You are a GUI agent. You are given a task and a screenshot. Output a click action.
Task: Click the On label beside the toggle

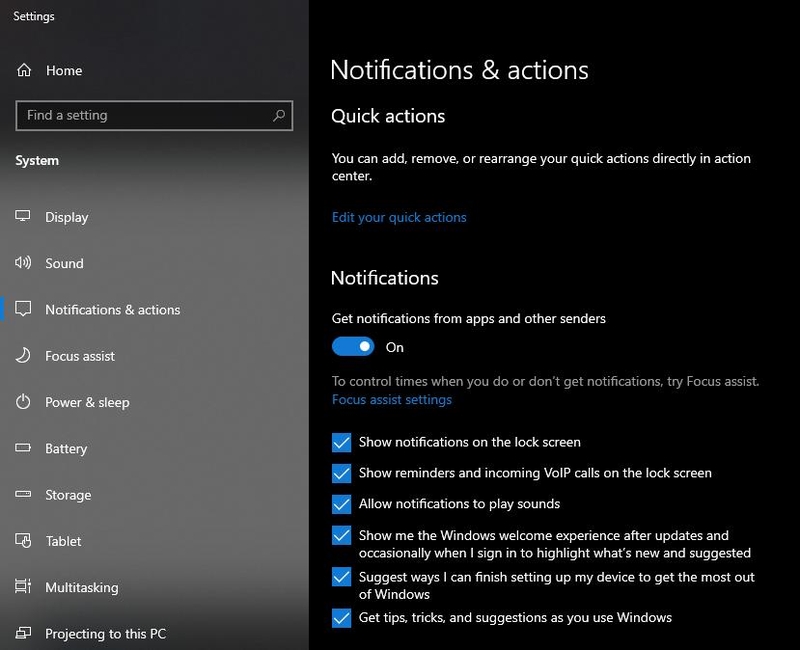coord(394,347)
